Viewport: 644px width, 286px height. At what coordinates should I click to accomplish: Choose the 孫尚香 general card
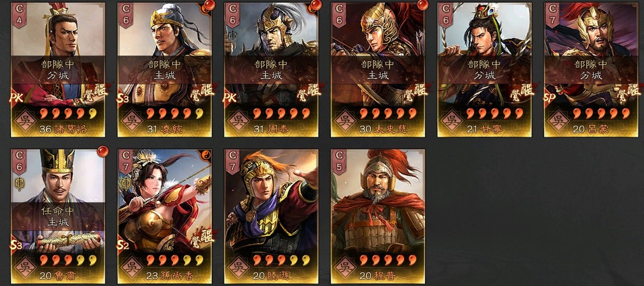point(165,216)
